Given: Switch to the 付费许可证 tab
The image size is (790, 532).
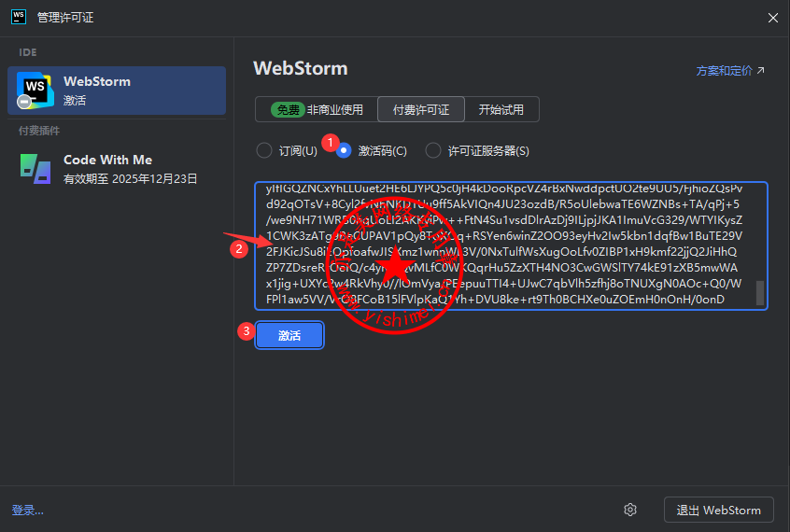Looking at the screenshot, I should pyautogui.click(x=420, y=109).
